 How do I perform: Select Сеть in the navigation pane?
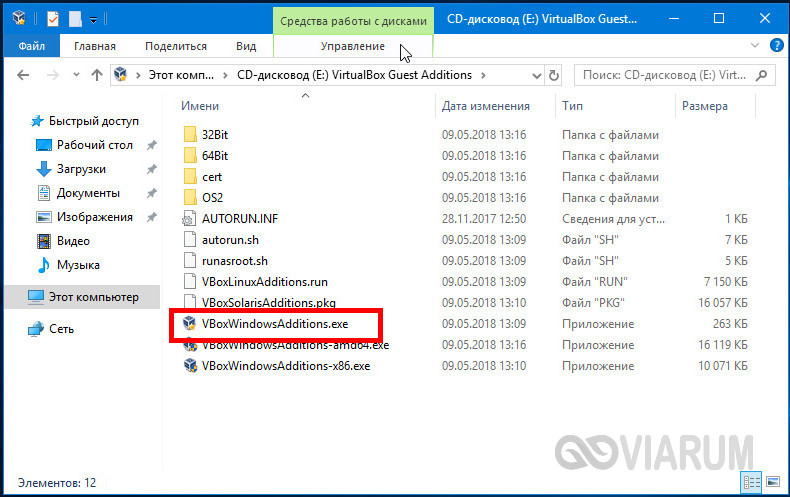61,329
